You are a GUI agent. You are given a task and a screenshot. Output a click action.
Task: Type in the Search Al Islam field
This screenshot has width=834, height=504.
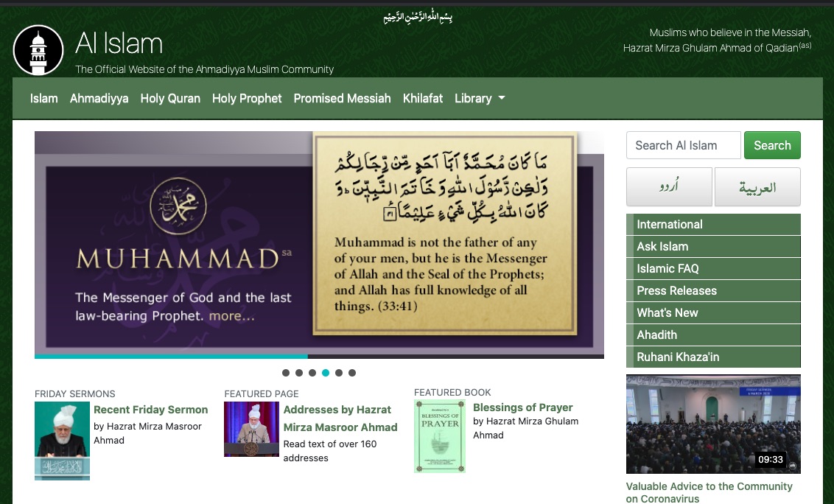click(x=683, y=145)
